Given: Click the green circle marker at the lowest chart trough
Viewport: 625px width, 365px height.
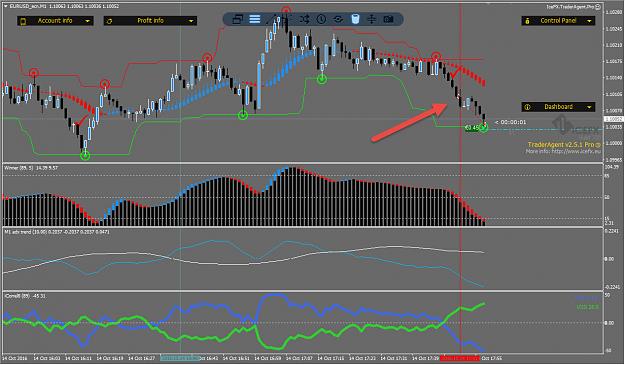Looking at the screenshot, I should point(85,155).
